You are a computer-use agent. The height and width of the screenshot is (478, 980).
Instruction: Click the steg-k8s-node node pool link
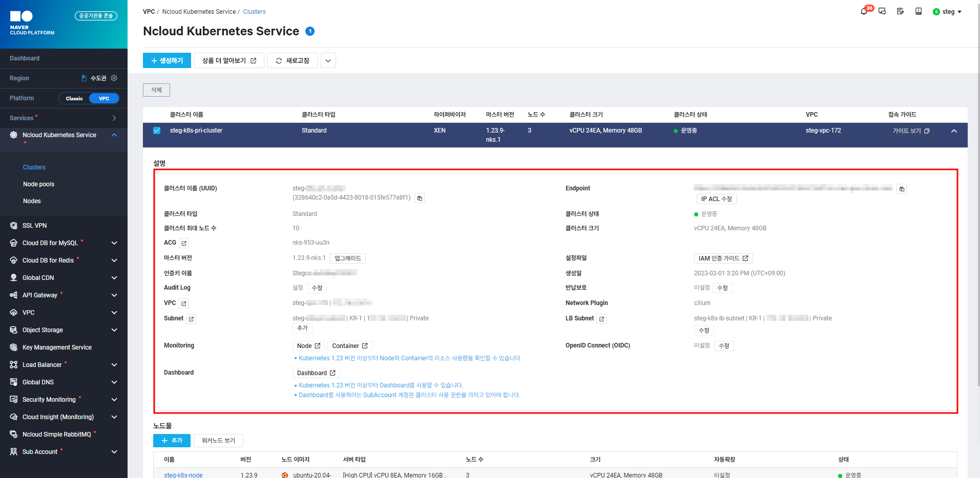point(183,475)
